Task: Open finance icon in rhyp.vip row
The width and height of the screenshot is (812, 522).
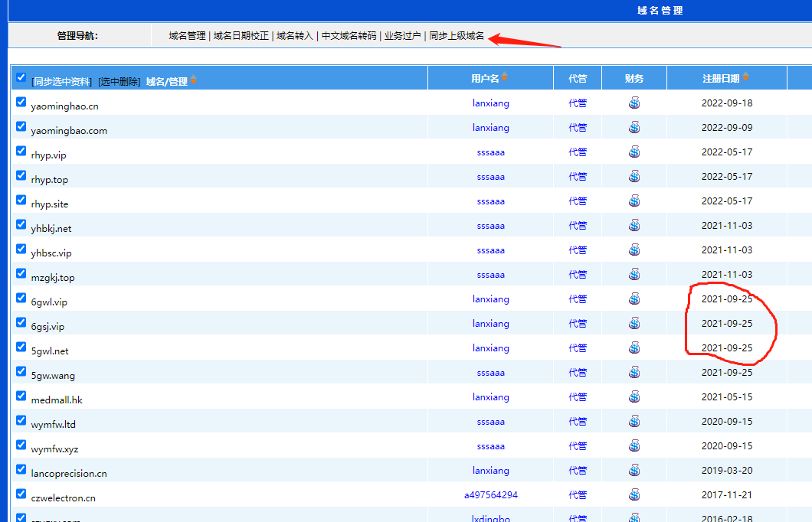Action: tap(634, 152)
